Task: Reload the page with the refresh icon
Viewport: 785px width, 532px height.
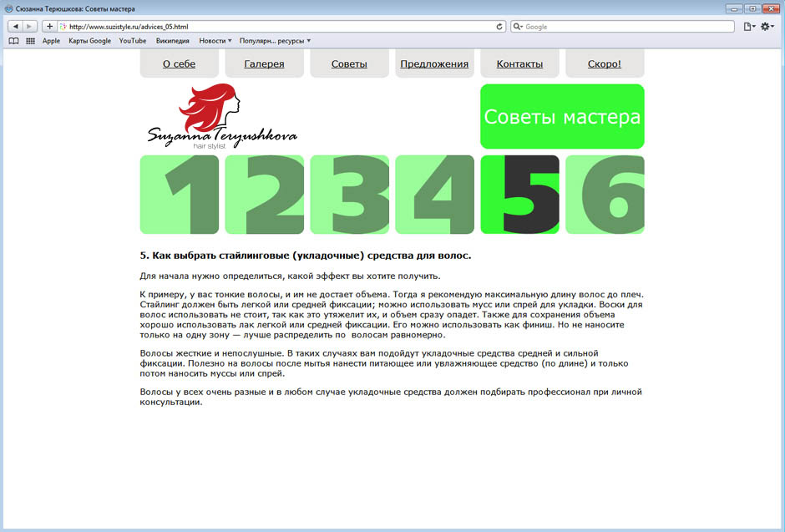Action: point(499,27)
